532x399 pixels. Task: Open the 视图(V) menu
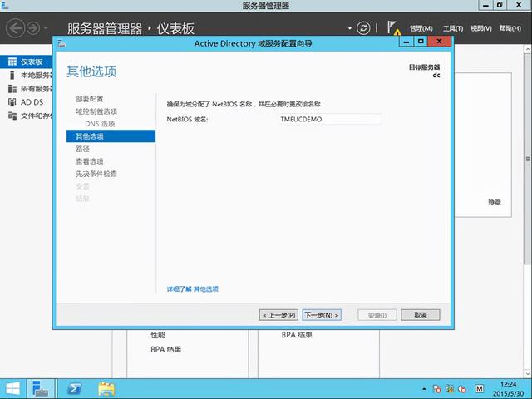pos(481,28)
